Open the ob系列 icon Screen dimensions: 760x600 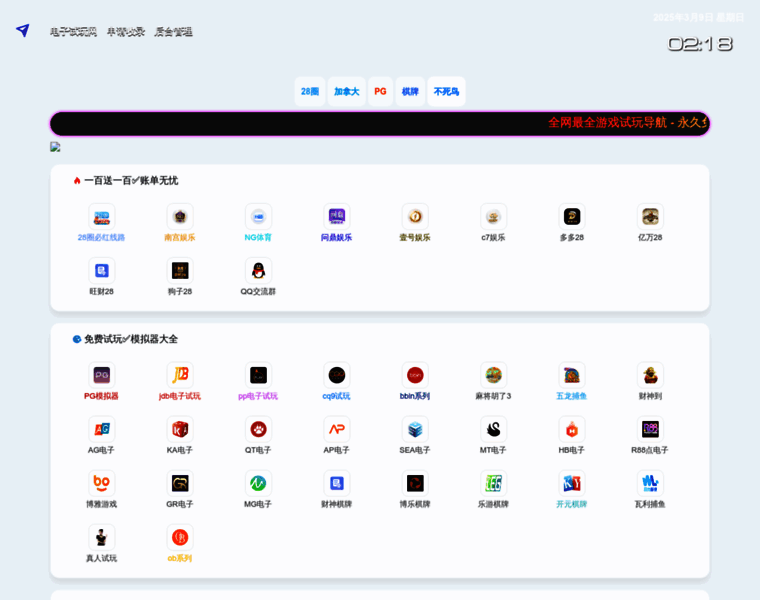(180, 537)
